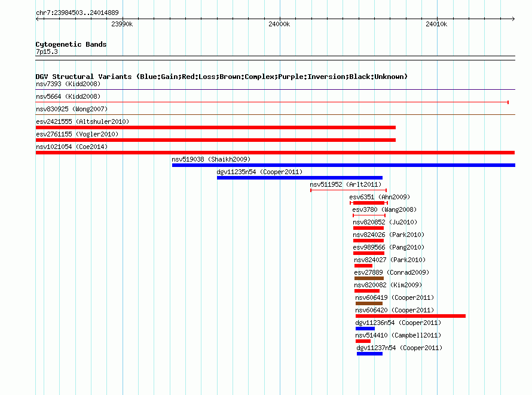
Task: Click the nsv511952 (Arlt2011) thin red line
Action: pos(348,190)
